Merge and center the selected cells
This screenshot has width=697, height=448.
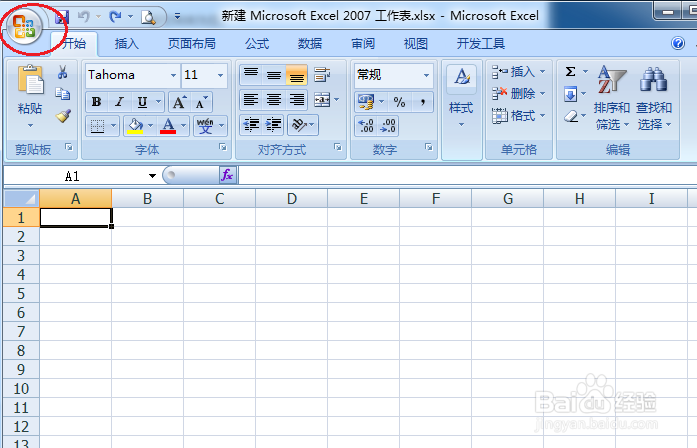pos(322,100)
